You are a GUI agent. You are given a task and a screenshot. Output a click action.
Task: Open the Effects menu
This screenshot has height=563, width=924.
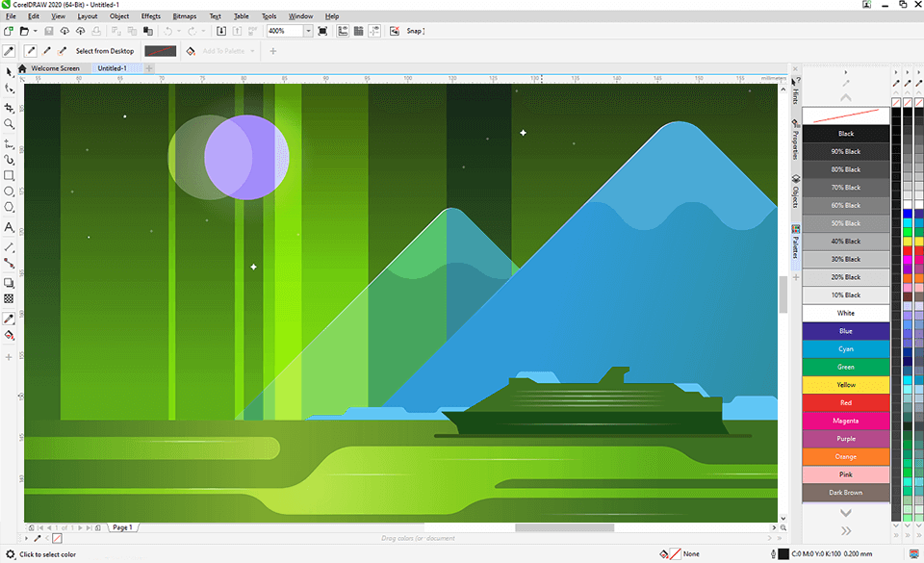pyautogui.click(x=151, y=16)
